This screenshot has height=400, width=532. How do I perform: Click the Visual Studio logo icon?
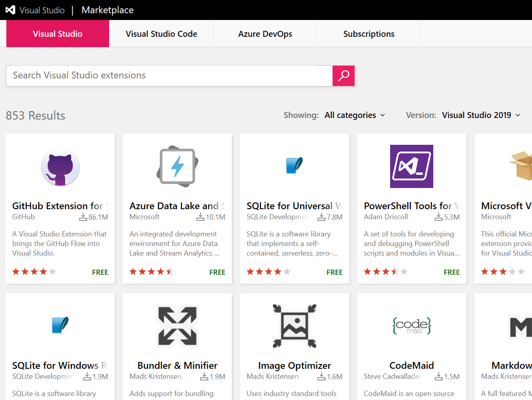(x=10, y=10)
